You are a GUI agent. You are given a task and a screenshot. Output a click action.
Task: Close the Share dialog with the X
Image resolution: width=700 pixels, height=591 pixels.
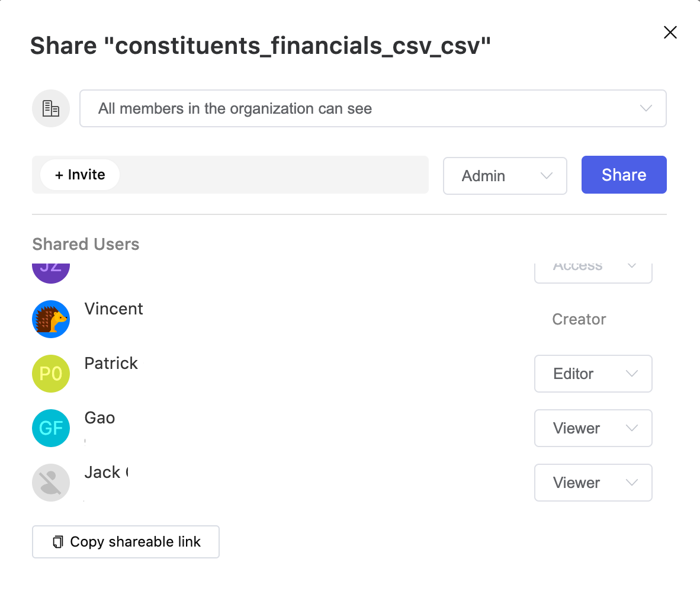[x=670, y=33]
